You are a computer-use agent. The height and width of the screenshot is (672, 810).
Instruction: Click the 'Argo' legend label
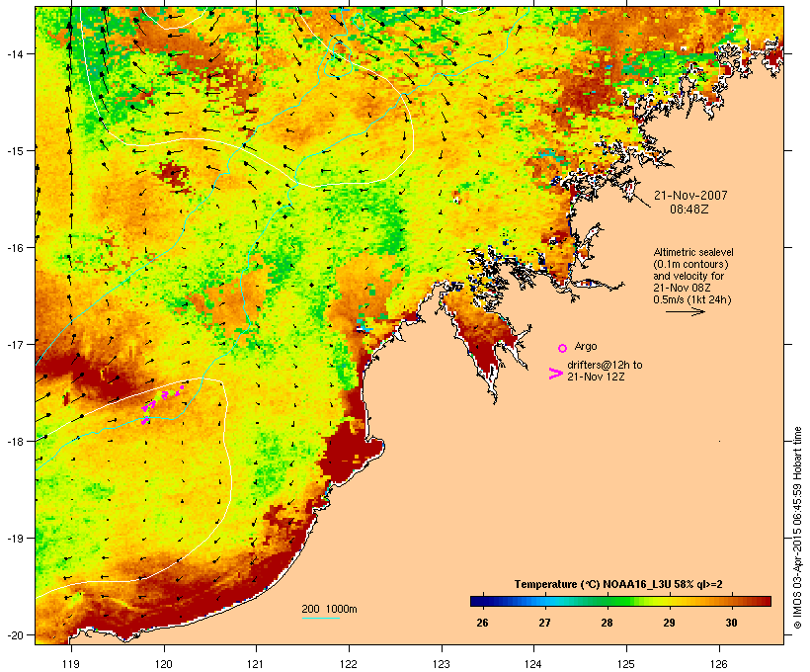tap(586, 346)
